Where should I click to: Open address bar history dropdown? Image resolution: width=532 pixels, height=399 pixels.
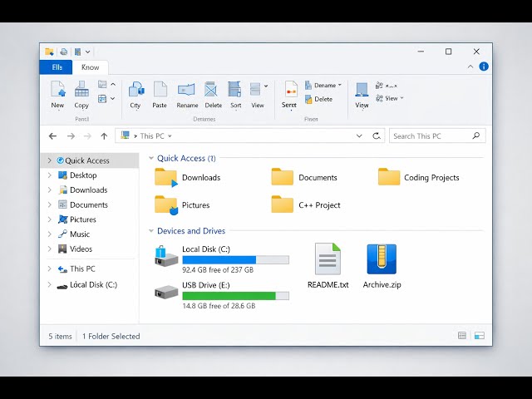pyautogui.click(x=359, y=136)
